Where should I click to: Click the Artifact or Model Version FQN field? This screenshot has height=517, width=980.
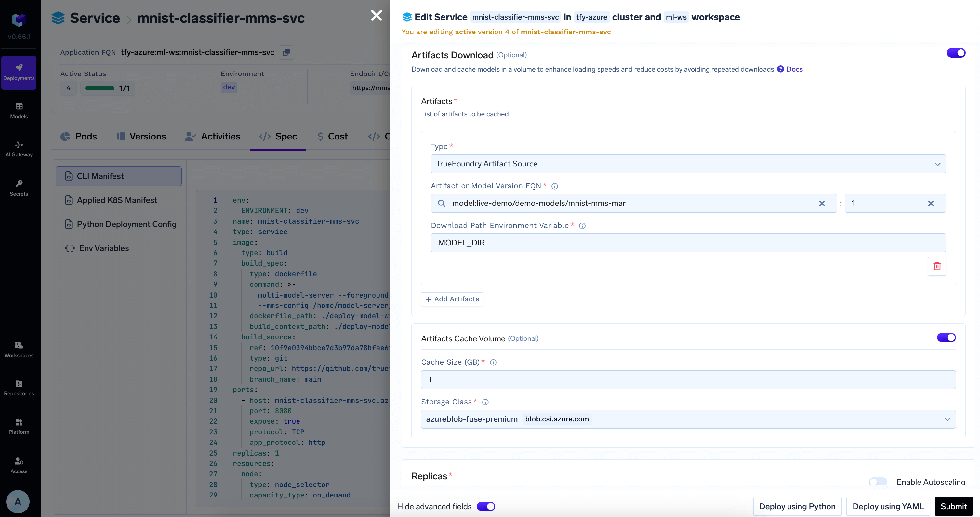pos(634,204)
